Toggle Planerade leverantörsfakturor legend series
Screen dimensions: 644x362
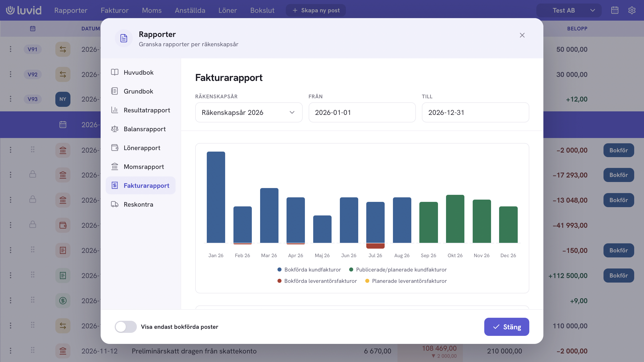coord(406,281)
